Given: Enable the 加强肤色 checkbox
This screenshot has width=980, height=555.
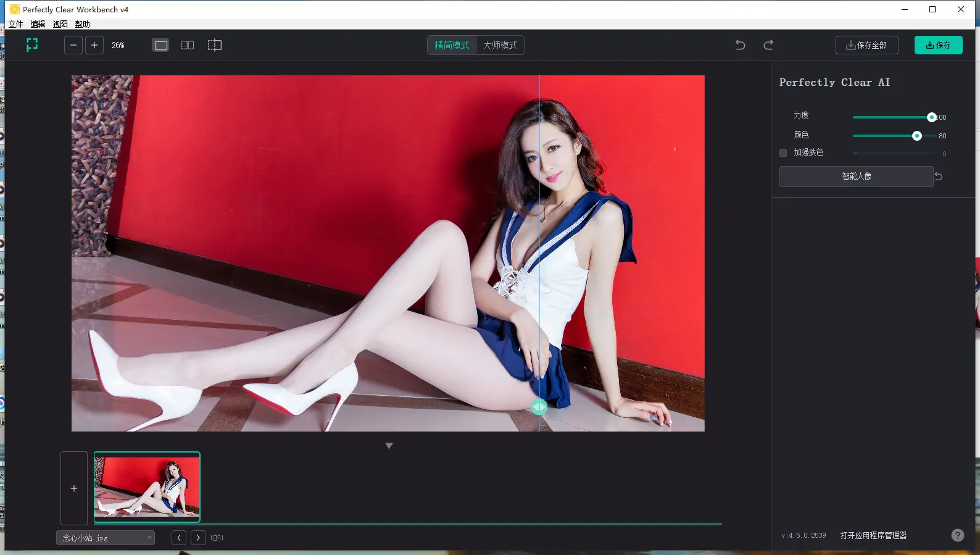Looking at the screenshot, I should point(783,152).
